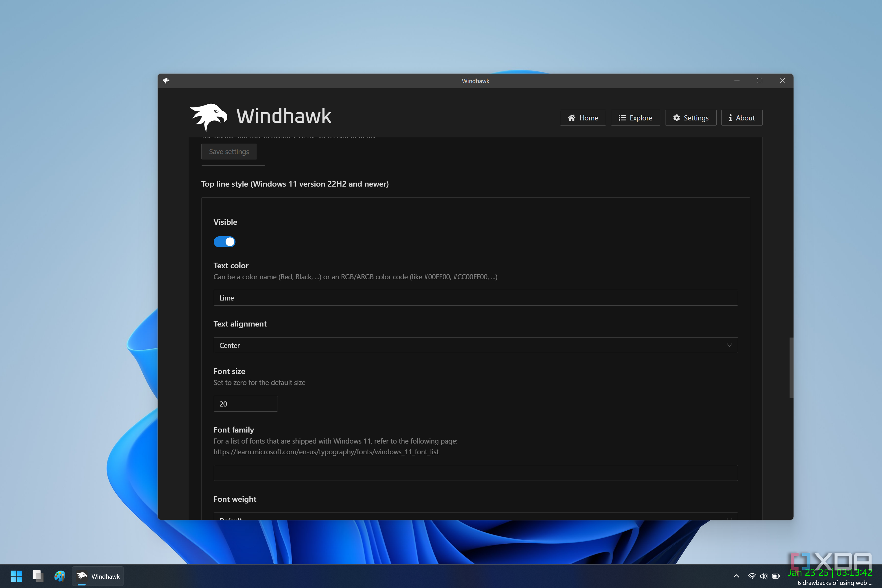The image size is (882, 588).
Task: Click the Windhawk taskbar button
Action: 98,576
